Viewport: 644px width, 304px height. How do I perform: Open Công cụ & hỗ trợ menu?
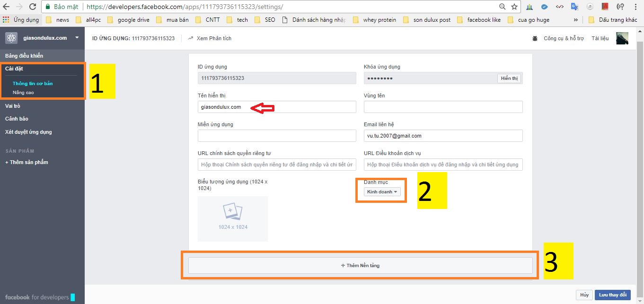(x=564, y=38)
